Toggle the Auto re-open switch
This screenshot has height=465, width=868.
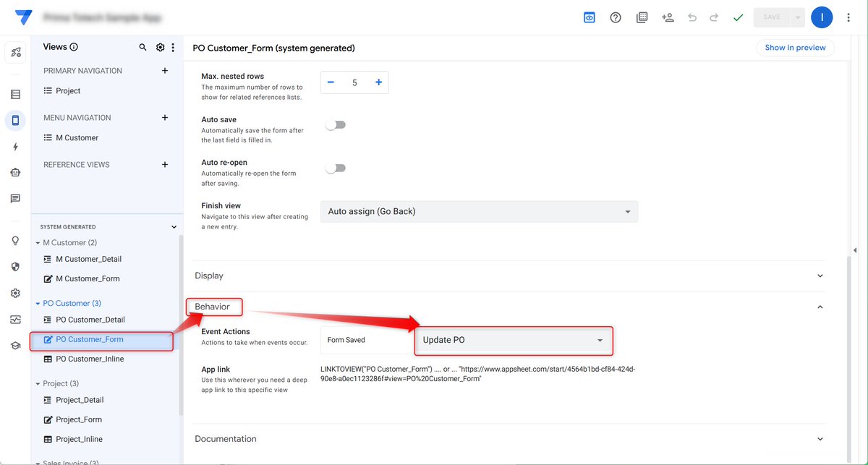(336, 168)
